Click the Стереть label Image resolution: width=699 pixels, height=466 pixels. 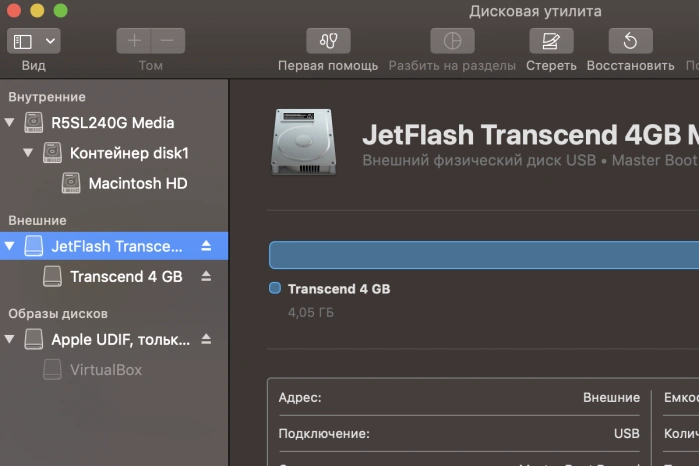(x=551, y=66)
